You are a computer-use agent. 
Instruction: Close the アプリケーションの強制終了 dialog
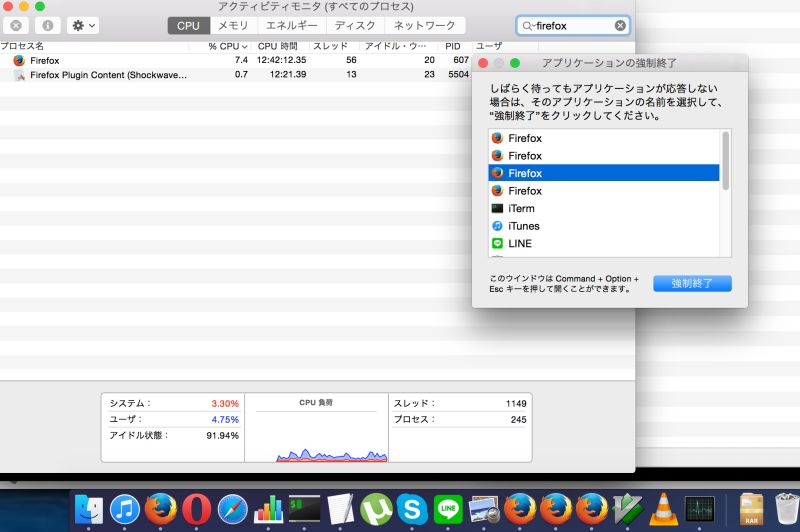(x=483, y=63)
